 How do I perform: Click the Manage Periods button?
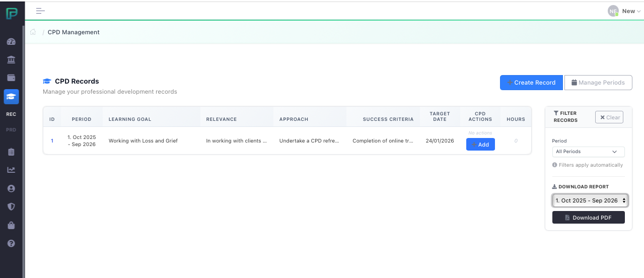[598, 83]
